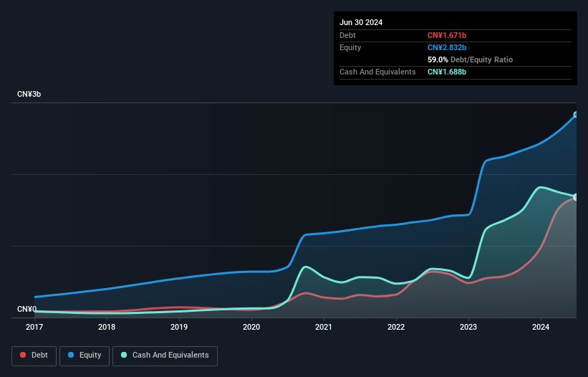588x377 pixels.
Task: Toggle the Debt series legend button
Action: coord(34,355)
